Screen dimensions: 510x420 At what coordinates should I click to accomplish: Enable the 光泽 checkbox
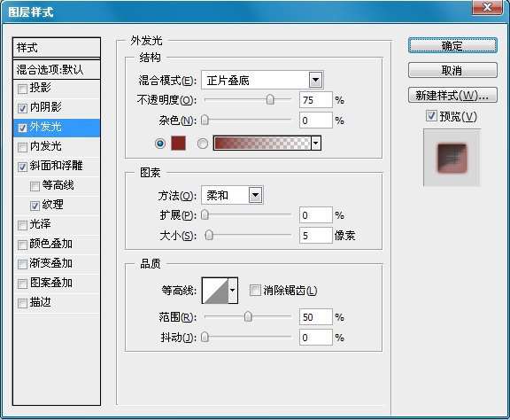tap(22, 225)
